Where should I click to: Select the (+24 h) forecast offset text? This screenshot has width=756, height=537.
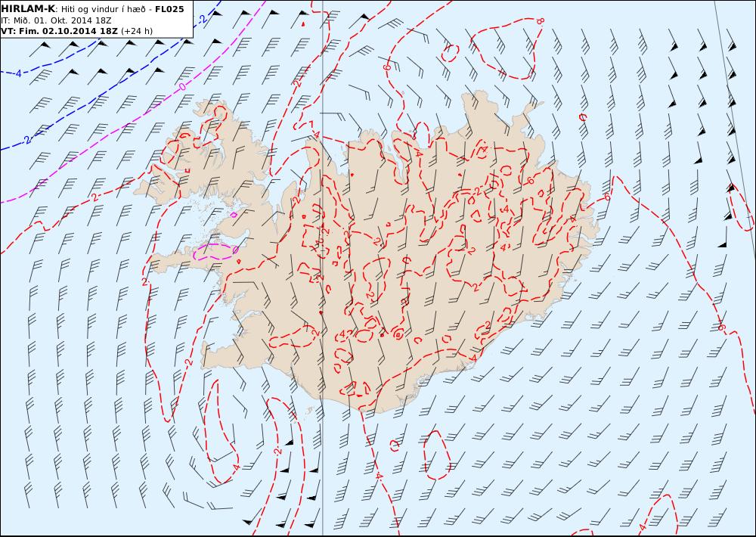pos(136,31)
